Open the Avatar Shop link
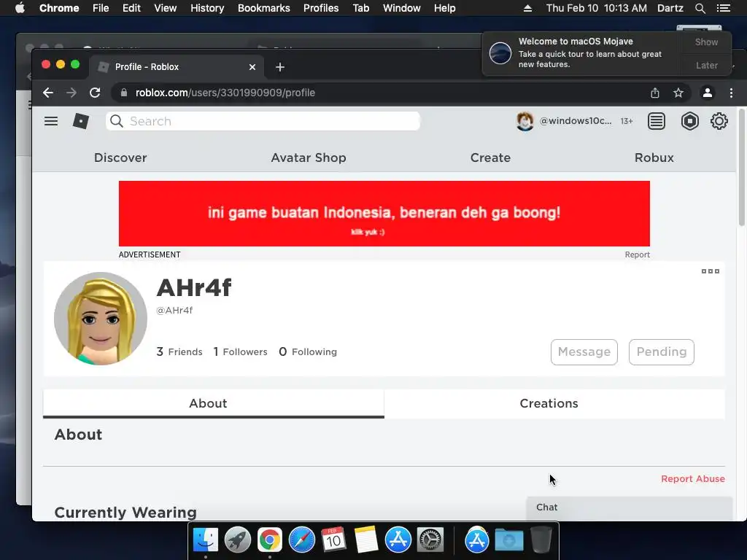 click(309, 158)
